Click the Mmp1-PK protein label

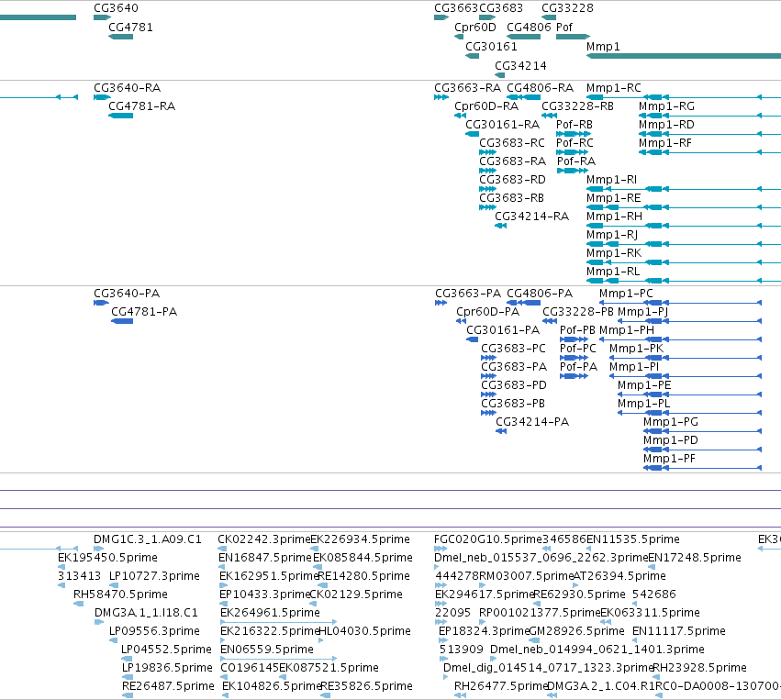coord(637,349)
